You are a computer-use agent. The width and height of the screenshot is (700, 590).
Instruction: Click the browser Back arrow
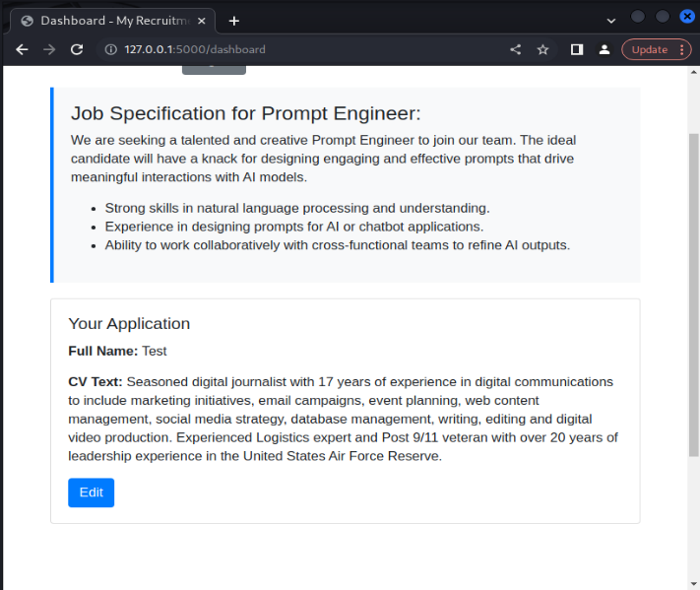point(22,49)
